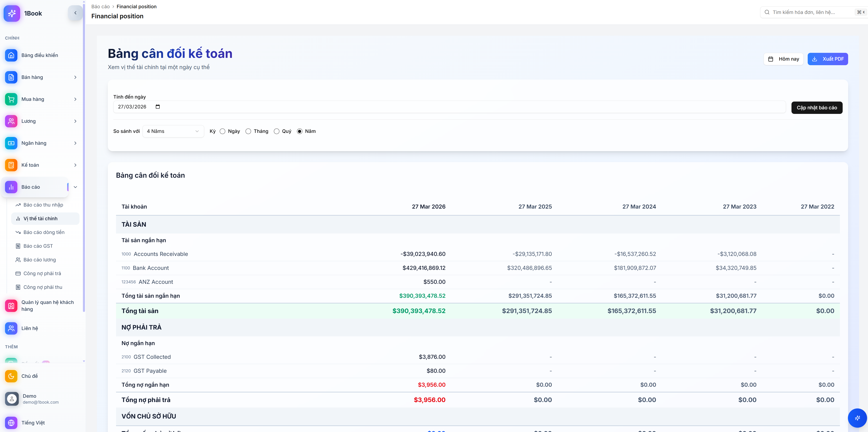Screen dimensions: 868x432
Task: Open Bảng điều khiển home icon
Action: pos(11,55)
